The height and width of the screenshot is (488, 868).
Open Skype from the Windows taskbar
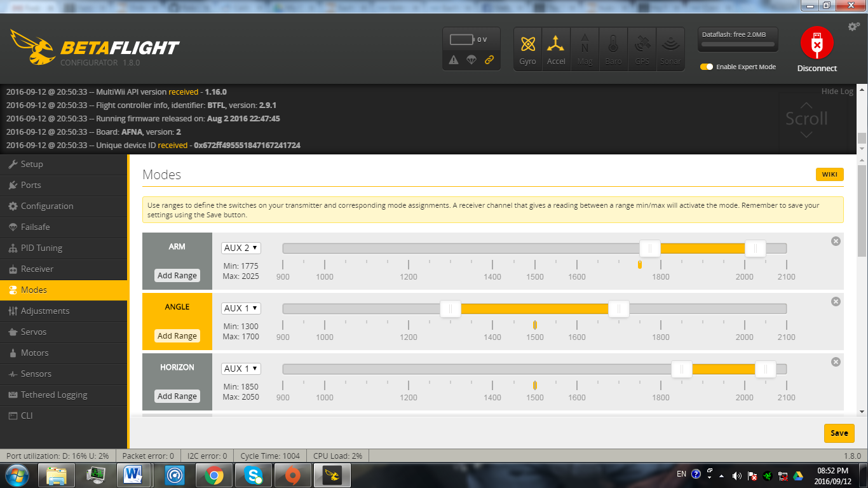[254, 475]
